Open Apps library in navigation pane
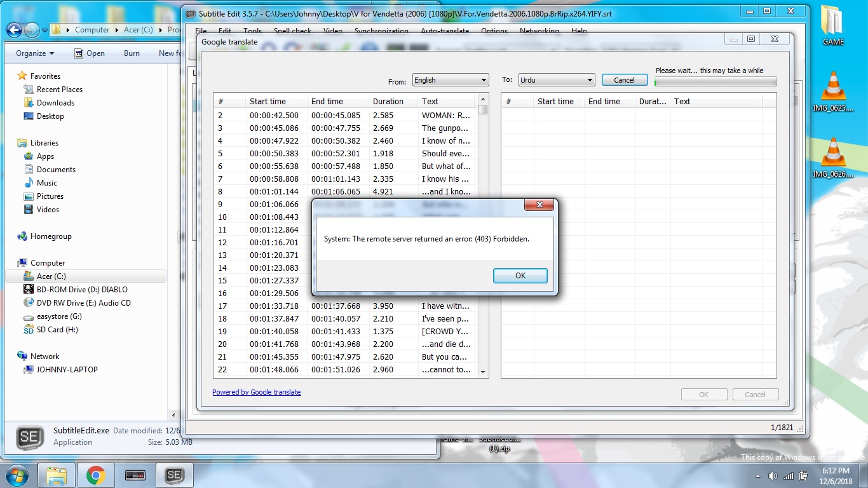 [45, 156]
